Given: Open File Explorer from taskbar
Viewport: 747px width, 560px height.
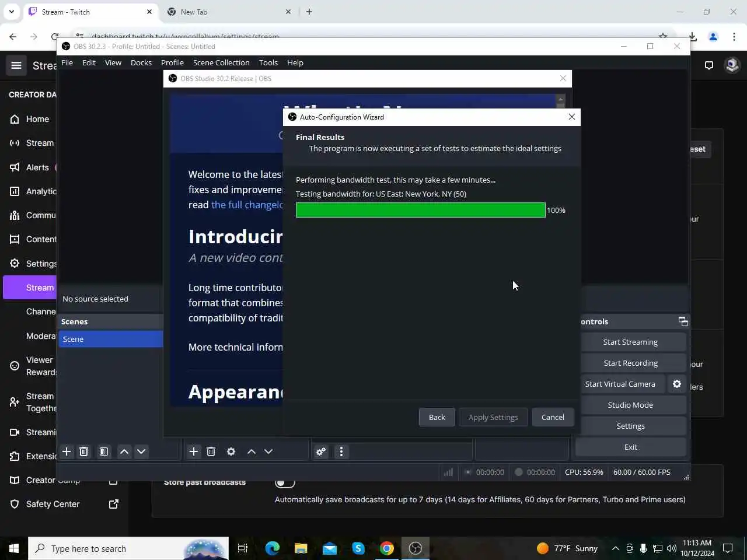Looking at the screenshot, I should pyautogui.click(x=301, y=548).
